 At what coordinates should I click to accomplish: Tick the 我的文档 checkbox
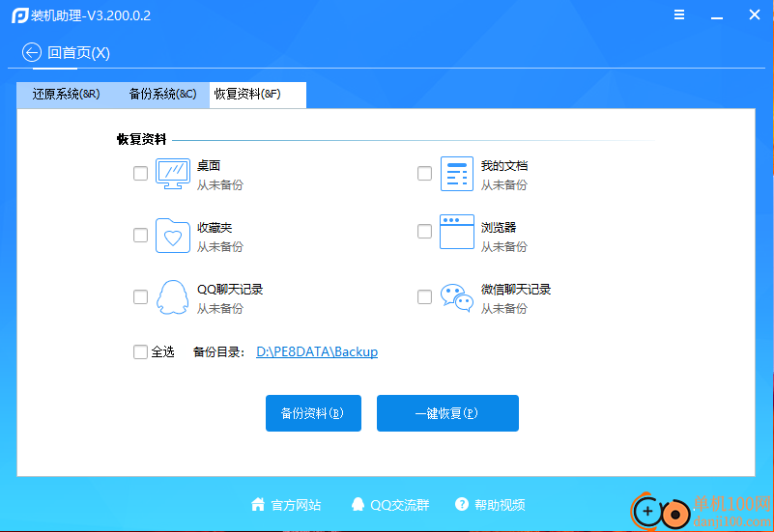[x=424, y=174]
